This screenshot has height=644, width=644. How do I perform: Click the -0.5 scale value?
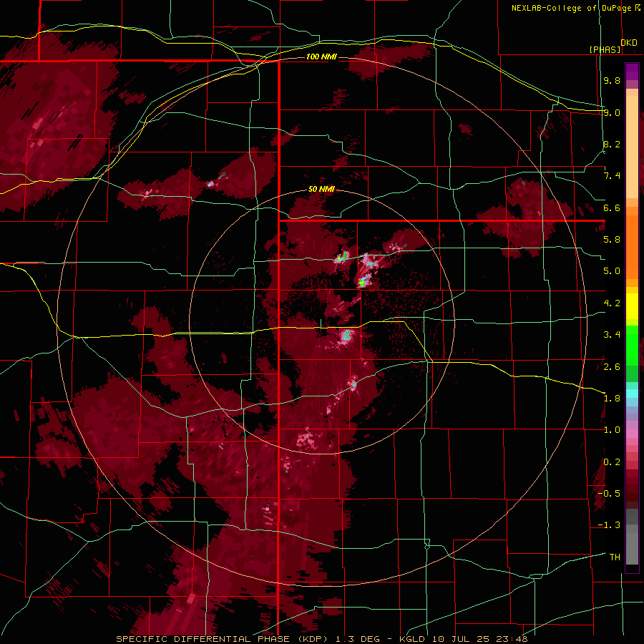point(609,494)
